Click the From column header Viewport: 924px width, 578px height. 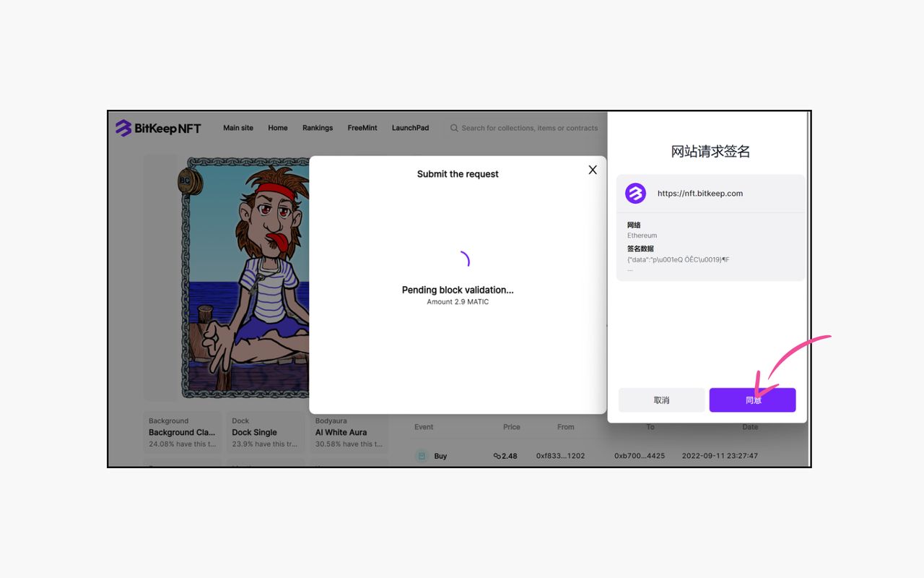pyautogui.click(x=566, y=427)
